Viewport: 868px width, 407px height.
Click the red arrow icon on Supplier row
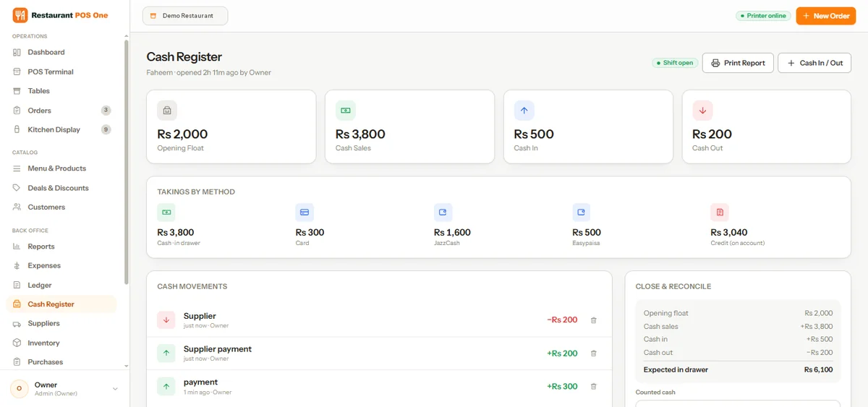coord(166,320)
